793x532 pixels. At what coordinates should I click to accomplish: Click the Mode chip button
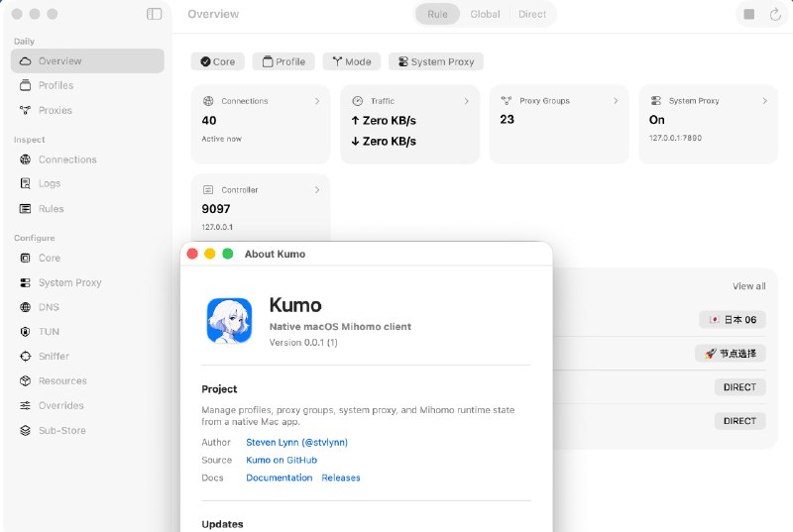pyautogui.click(x=352, y=61)
